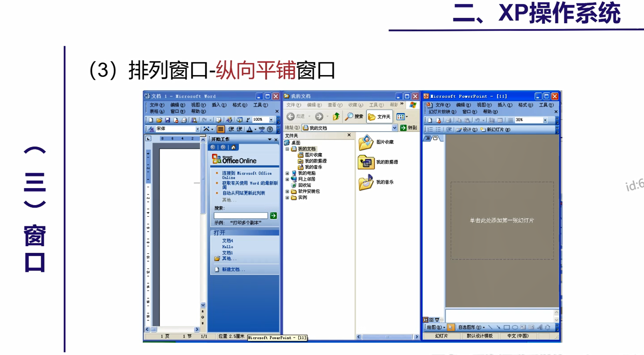Click the enclosed character 字 icon in Word

click(270, 129)
